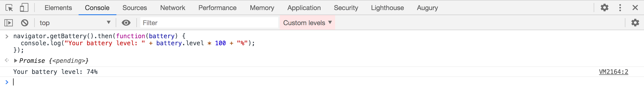Activate the inspect element picker icon

[9, 8]
